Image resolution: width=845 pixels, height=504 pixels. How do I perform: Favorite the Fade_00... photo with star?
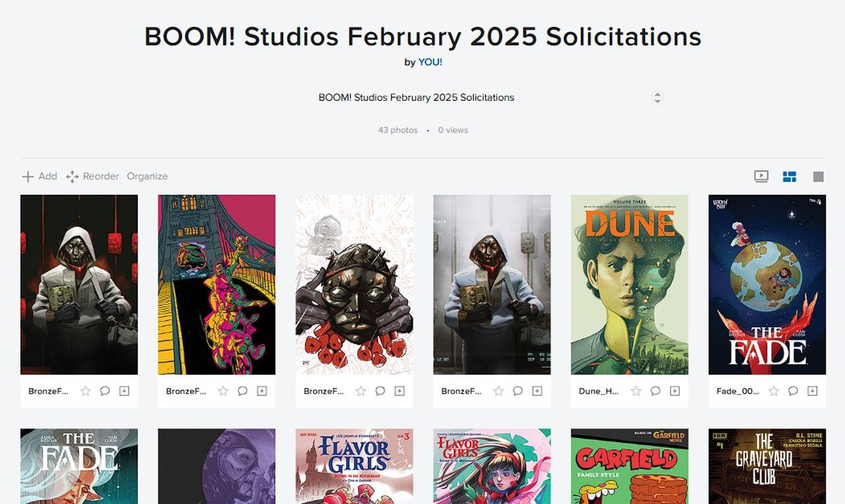[x=774, y=391]
